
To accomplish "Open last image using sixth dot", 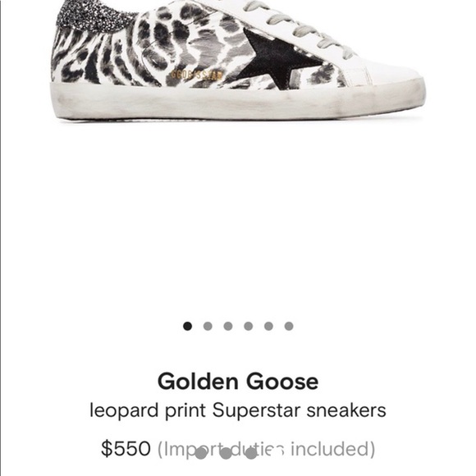I will (x=289, y=326).
